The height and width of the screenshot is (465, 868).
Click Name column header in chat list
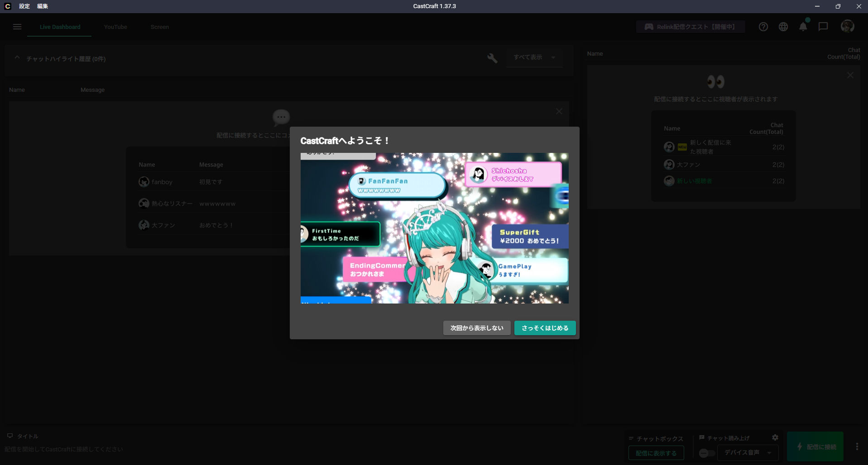(x=17, y=90)
